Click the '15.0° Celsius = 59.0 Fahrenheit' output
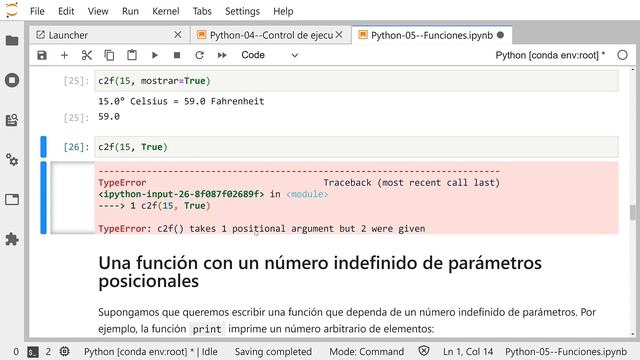The image size is (640, 360). (181, 101)
